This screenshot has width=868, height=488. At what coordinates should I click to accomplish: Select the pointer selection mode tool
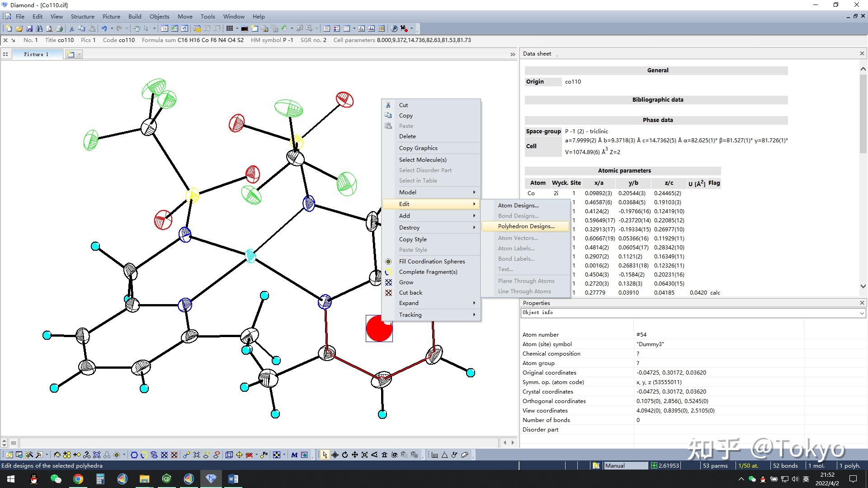[x=325, y=455]
